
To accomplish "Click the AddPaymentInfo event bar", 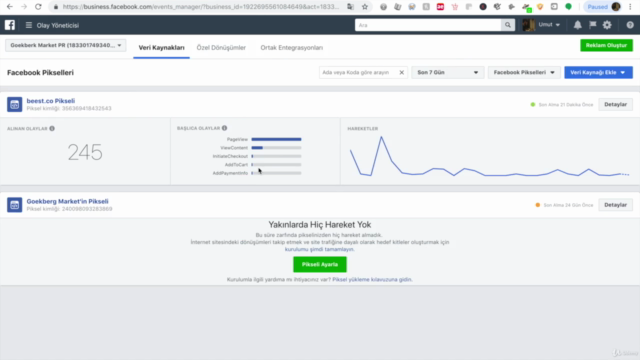I will [276, 173].
